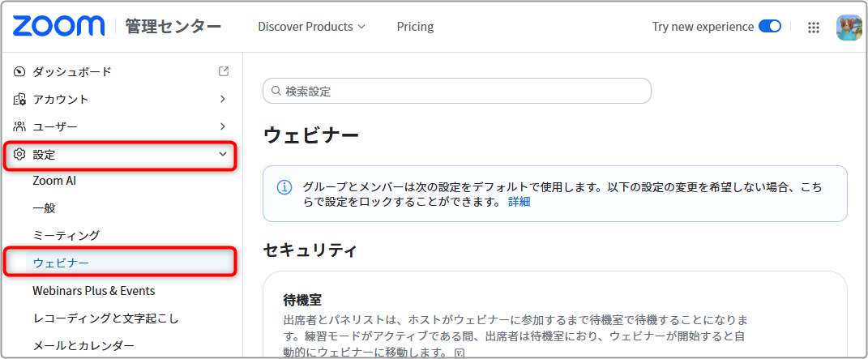Click the ユーザー people icon
The image size is (868, 359).
[x=20, y=126]
